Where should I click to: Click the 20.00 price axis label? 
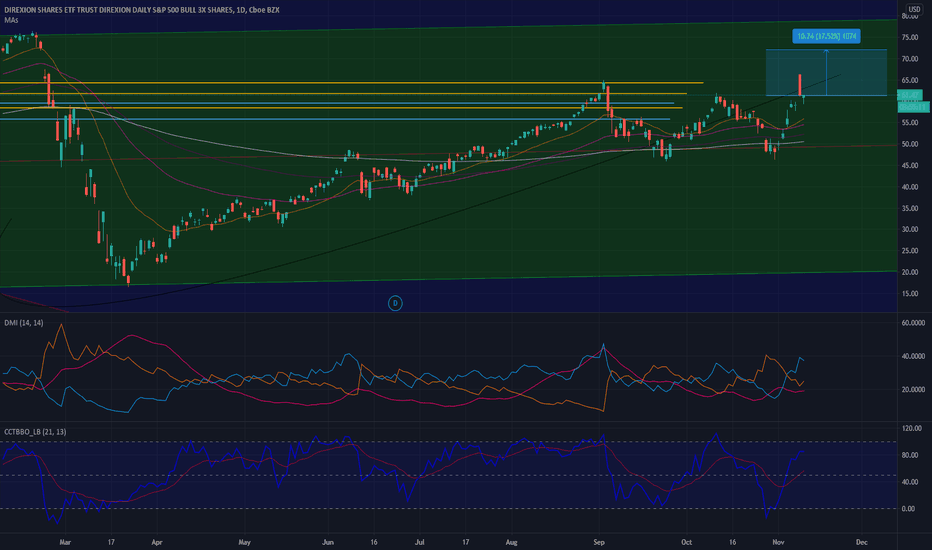coord(910,272)
